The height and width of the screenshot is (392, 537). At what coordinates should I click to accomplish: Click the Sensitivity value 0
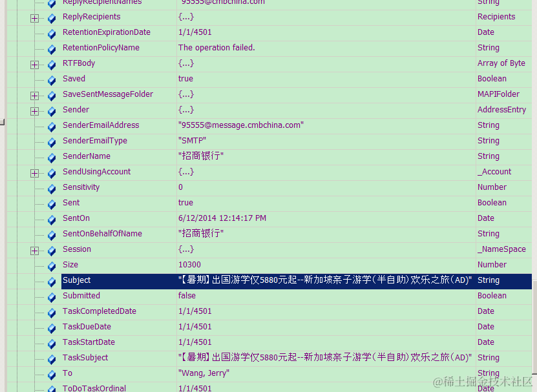tap(180, 187)
